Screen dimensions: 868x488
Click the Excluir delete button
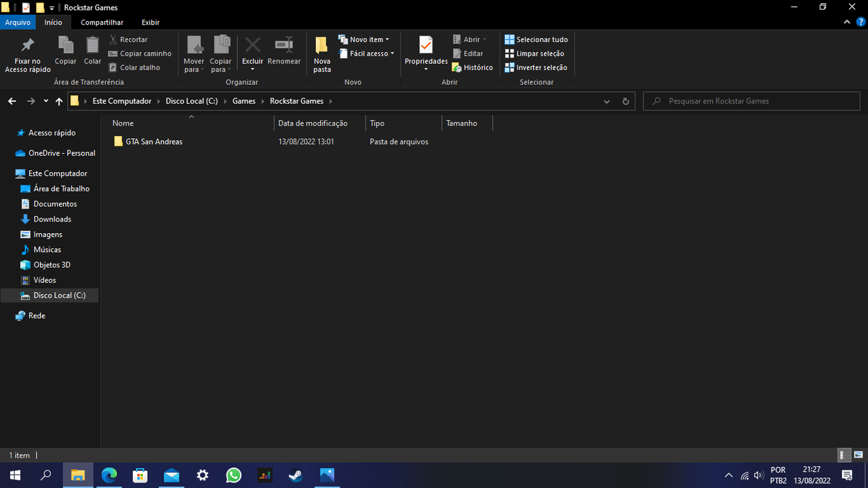click(x=252, y=54)
